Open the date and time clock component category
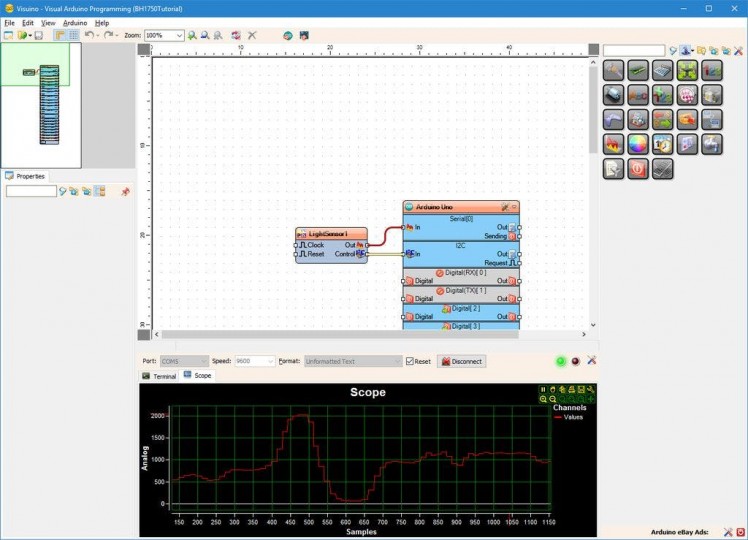Viewport: 748px width, 540px height. pyautogui.click(x=663, y=144)
